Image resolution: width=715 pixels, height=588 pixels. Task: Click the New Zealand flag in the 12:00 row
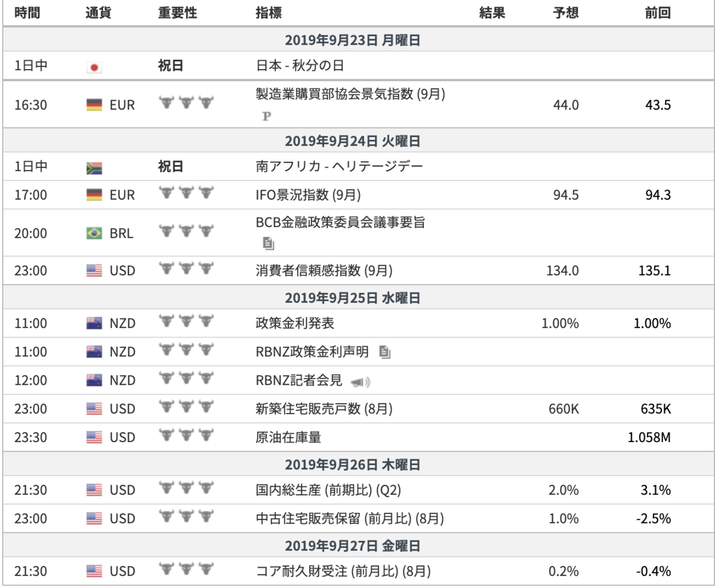pyautogui.click(x=94, y=381)
